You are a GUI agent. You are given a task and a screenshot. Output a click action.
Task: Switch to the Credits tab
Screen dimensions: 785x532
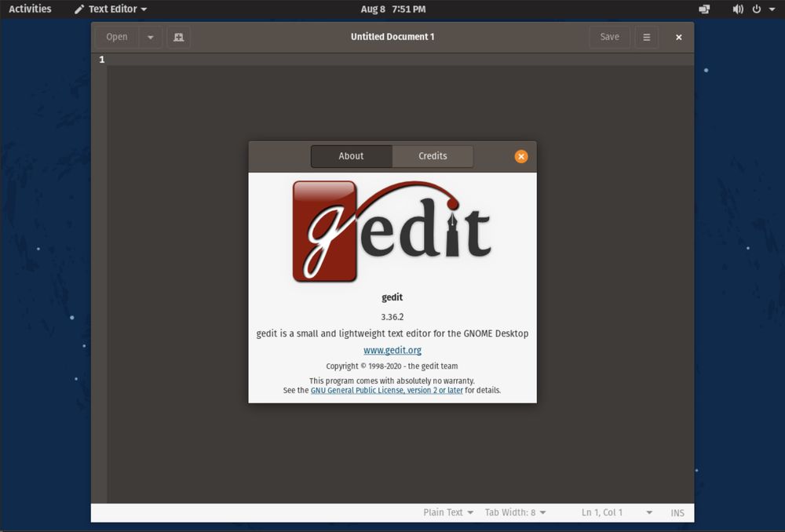click(433, 156)
